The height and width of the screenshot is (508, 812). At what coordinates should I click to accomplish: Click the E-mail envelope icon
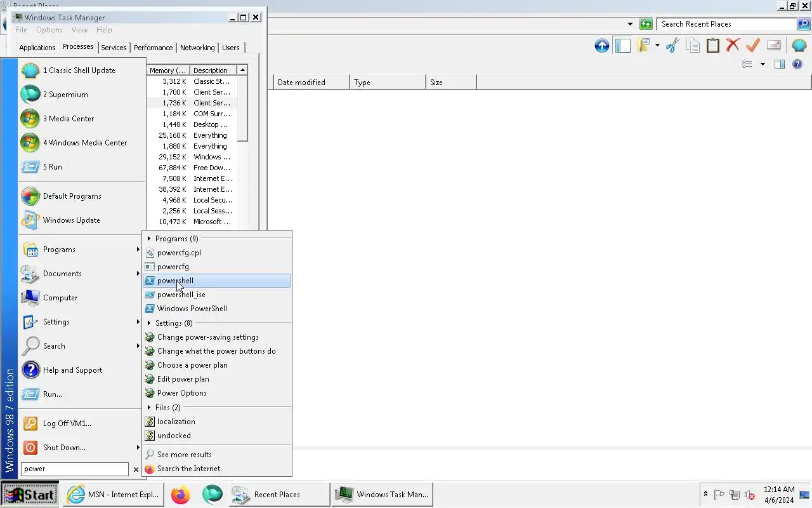(x=773, y=46)
